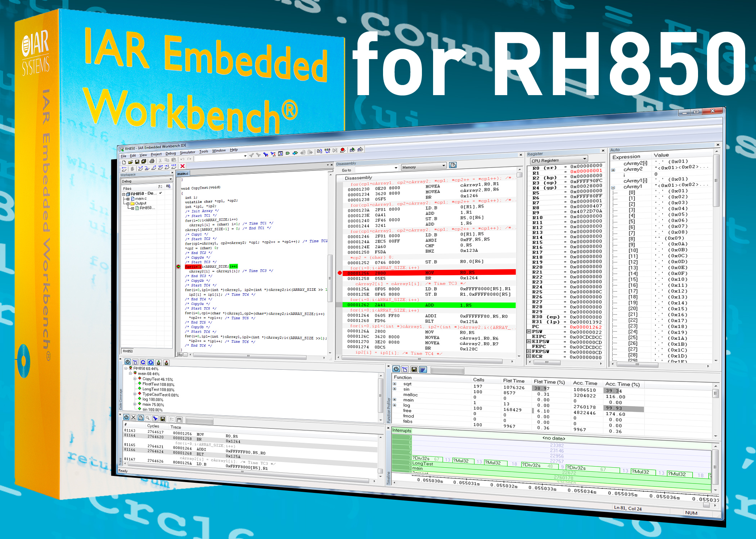This screenshot has height=539, width=756.
Task: Click the Disassembly toggle mixed-mode icon
Action: tap(453, 165)
